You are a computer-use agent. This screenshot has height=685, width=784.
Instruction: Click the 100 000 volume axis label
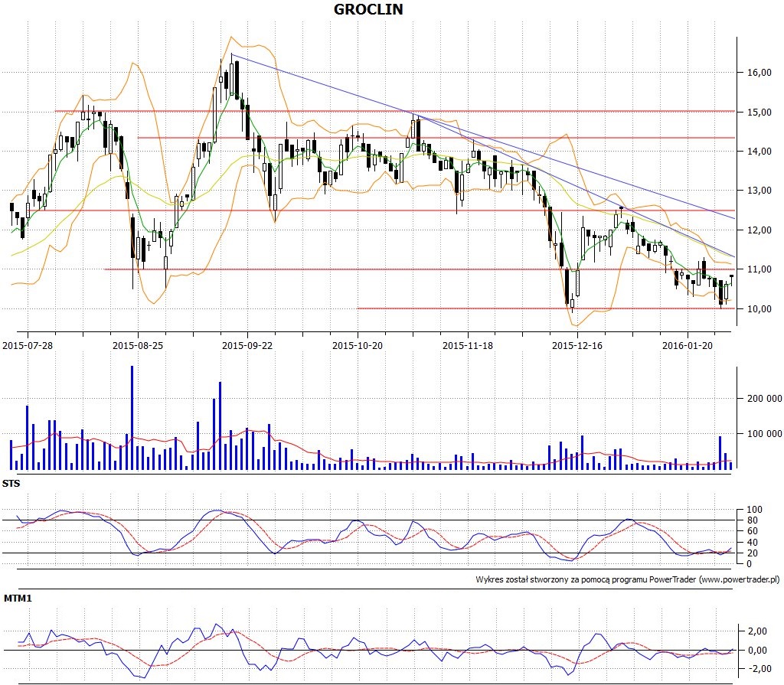(x=765, y=433)
